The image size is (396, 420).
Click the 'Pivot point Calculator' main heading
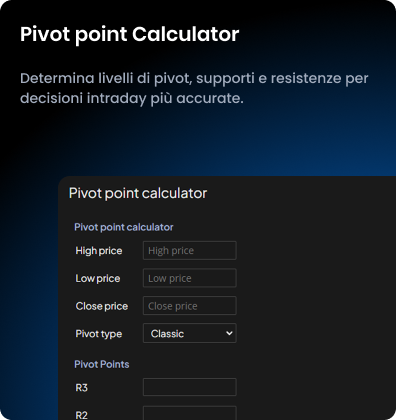130,34
